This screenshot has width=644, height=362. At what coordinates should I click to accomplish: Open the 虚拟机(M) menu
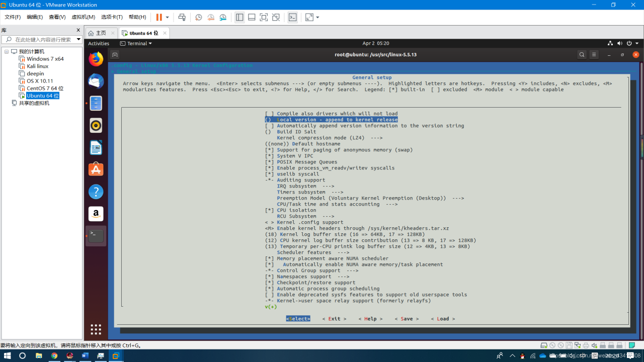coord(83,17)
